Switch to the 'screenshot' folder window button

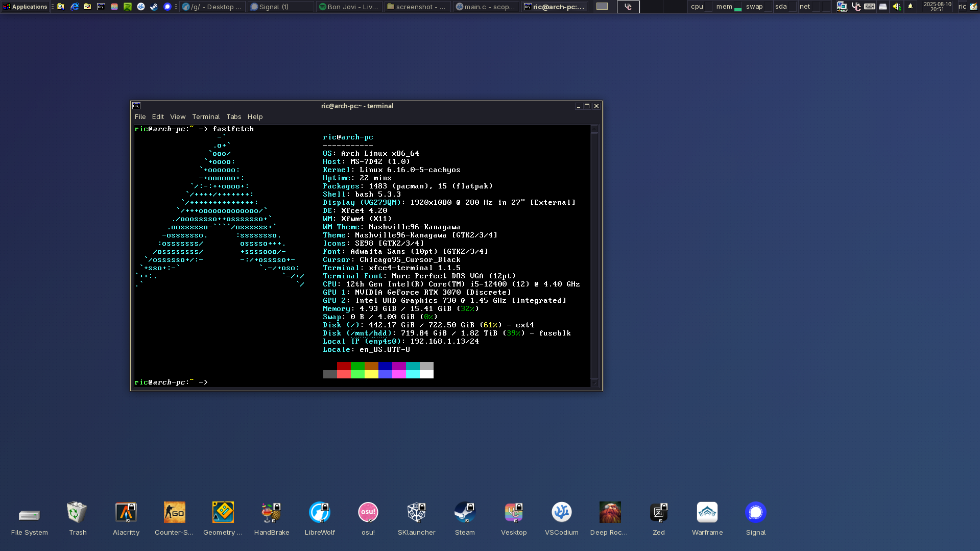point(418,7)
